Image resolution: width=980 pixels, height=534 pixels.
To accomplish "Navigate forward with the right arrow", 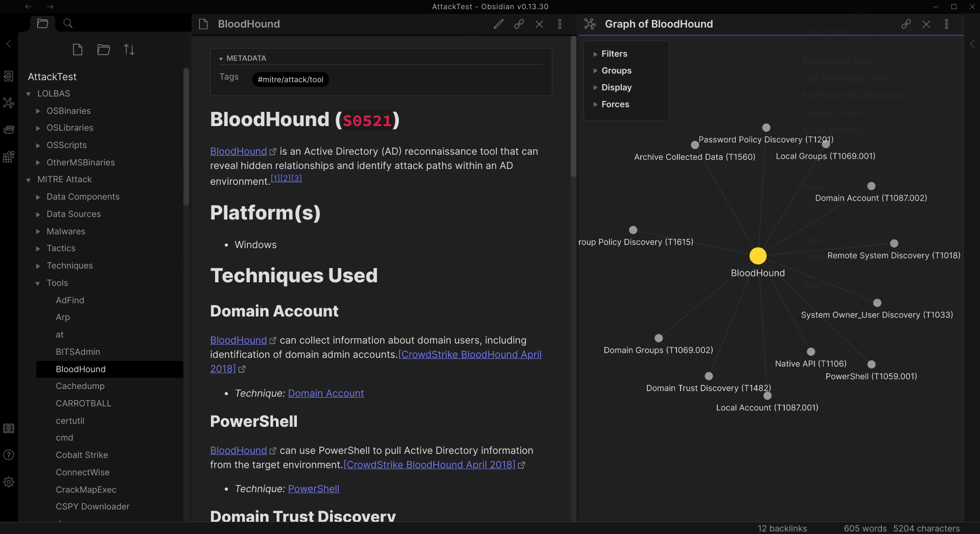I will (x=50, y=7).
